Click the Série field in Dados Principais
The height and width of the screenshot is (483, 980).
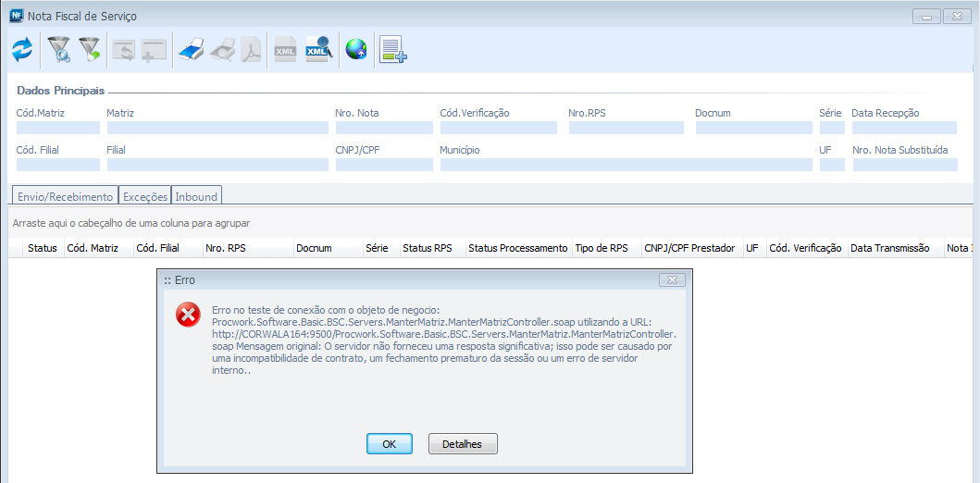(832, 128)
